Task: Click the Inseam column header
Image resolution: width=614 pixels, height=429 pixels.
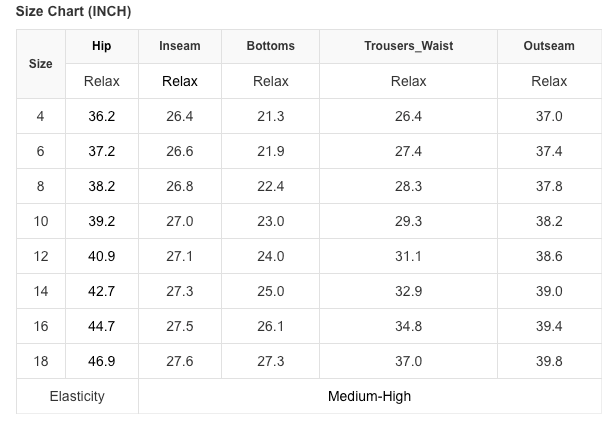Action: 180,46
